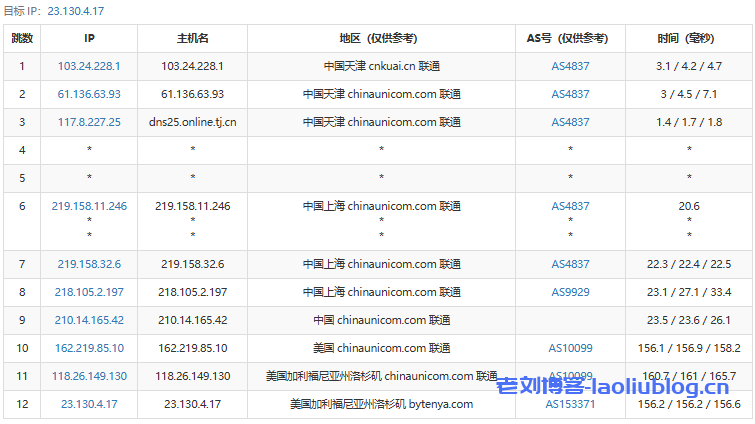755x424 pixels.
Task: Click the AS153371 link
Action: (570, 404)
